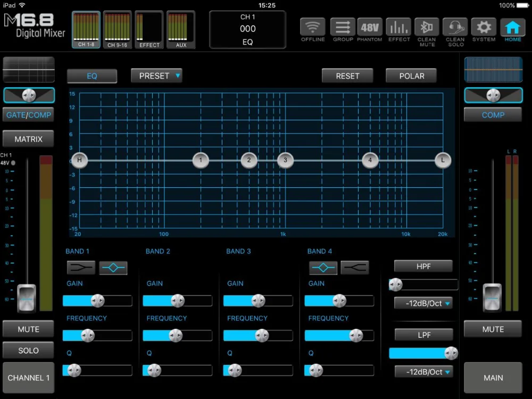Tap the CLEAN MUTE icon
532x399 pixels.
tap(427, 27)
